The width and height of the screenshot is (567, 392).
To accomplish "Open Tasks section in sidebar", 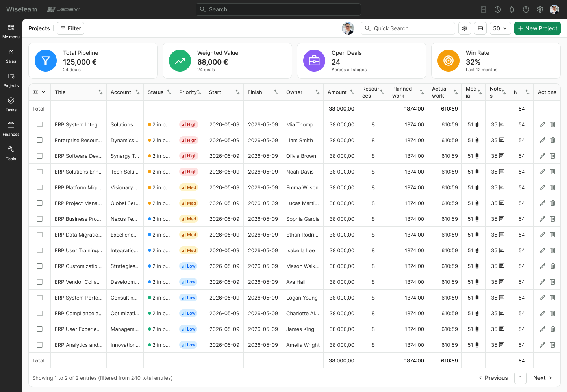I will [11, 105].
